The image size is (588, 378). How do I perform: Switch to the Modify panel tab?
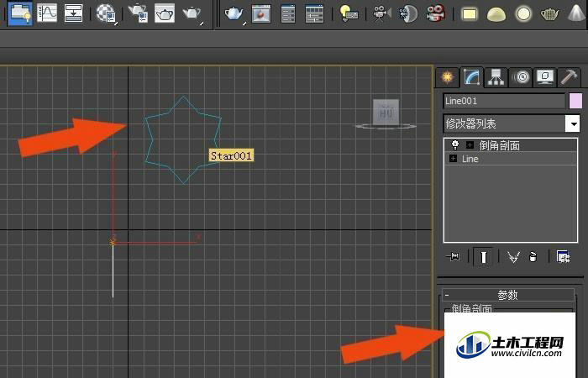click(x=472, y=77)
